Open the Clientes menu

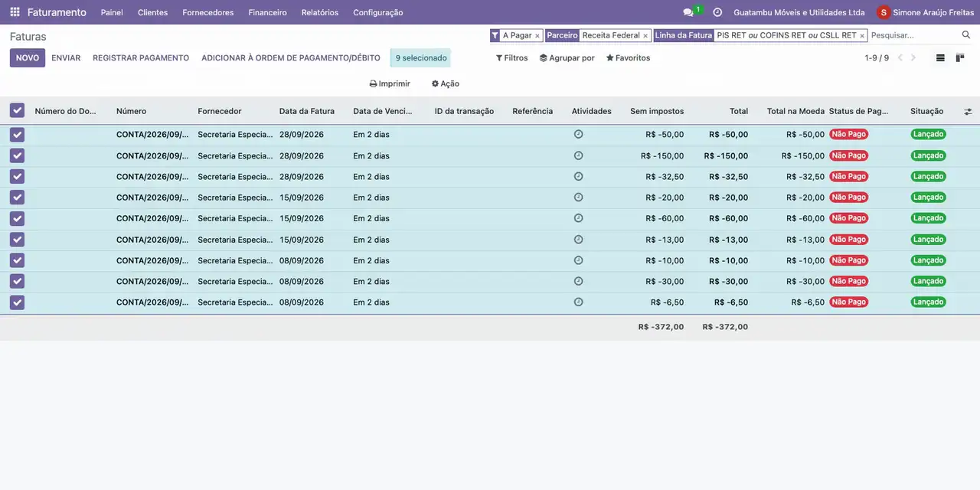point(152,12)
